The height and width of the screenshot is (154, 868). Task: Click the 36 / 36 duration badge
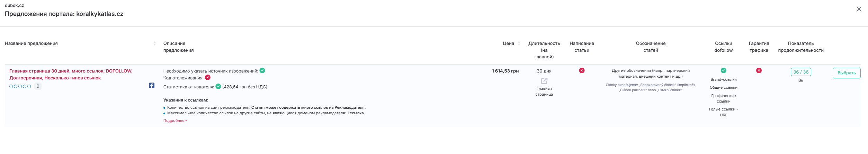pos(801,72)
